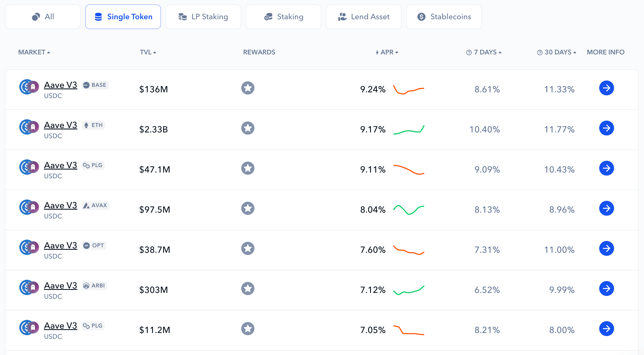Image resolution: width=644 pixels, height=355 pixels.
Task: Open more info arrow for AVAX market
Action: 607,208
